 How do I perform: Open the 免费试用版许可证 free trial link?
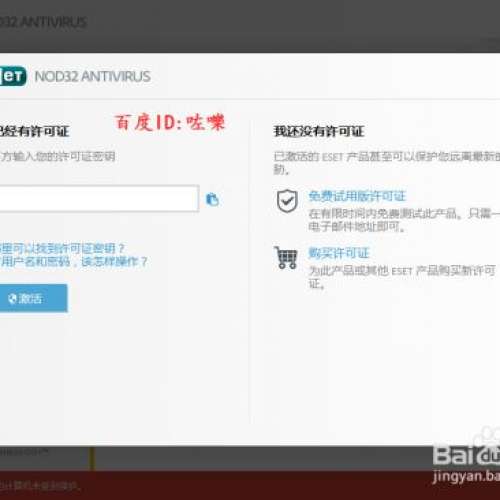(357, 196)
